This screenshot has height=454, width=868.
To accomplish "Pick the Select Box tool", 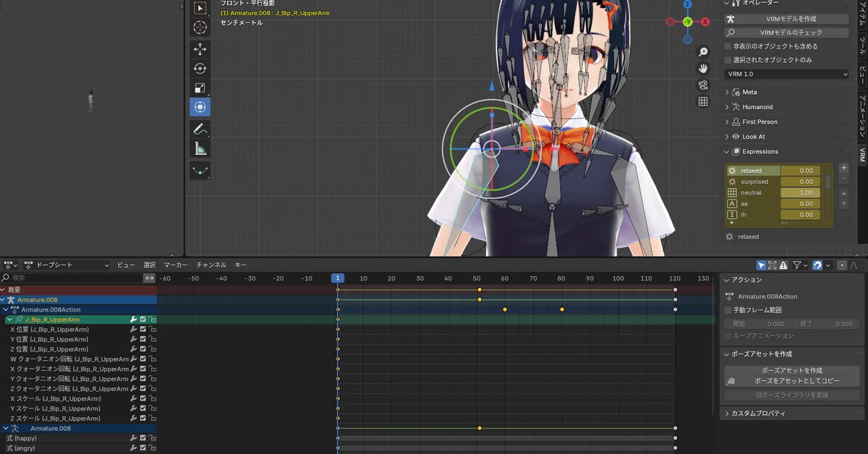I will (x=200, y=8).
